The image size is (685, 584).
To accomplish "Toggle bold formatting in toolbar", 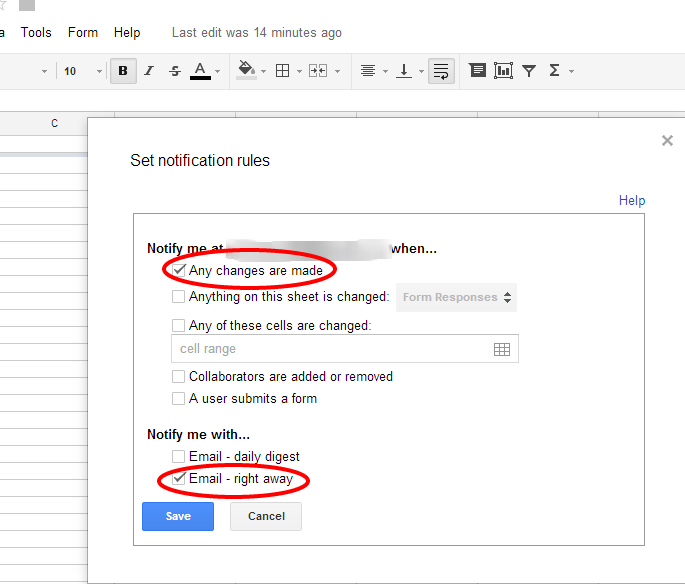I will (123, 71).
